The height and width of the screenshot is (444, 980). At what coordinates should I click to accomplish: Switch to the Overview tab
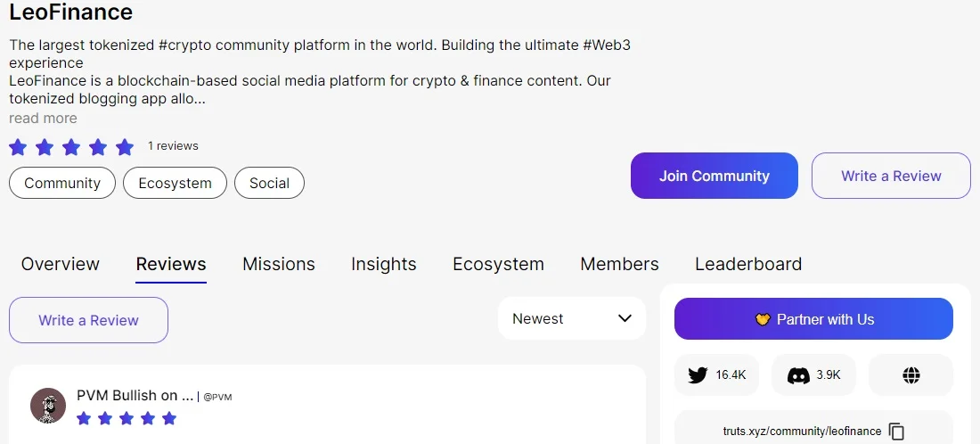tap(60, 264)
